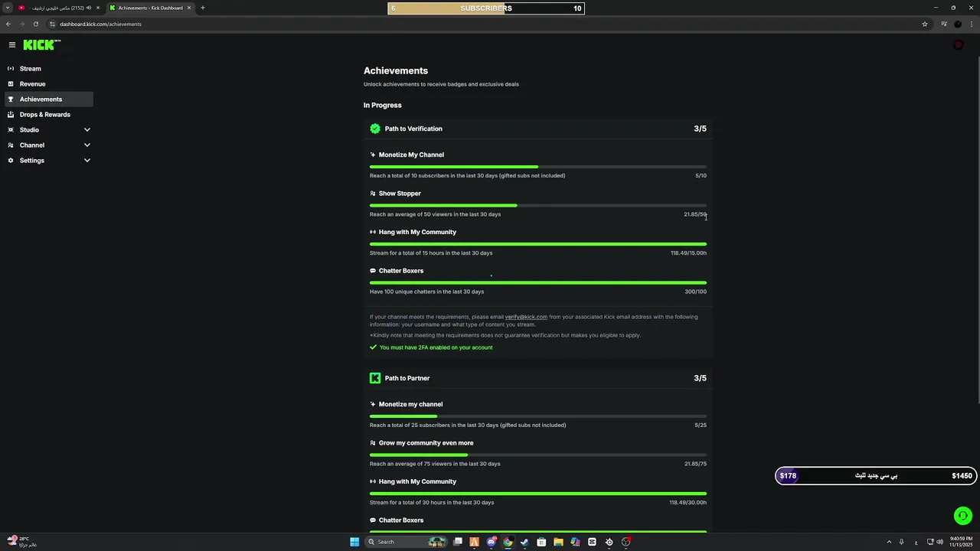The image size is (980, 551).
Task: Click the taskbar Search box
Action: (406, 542)
